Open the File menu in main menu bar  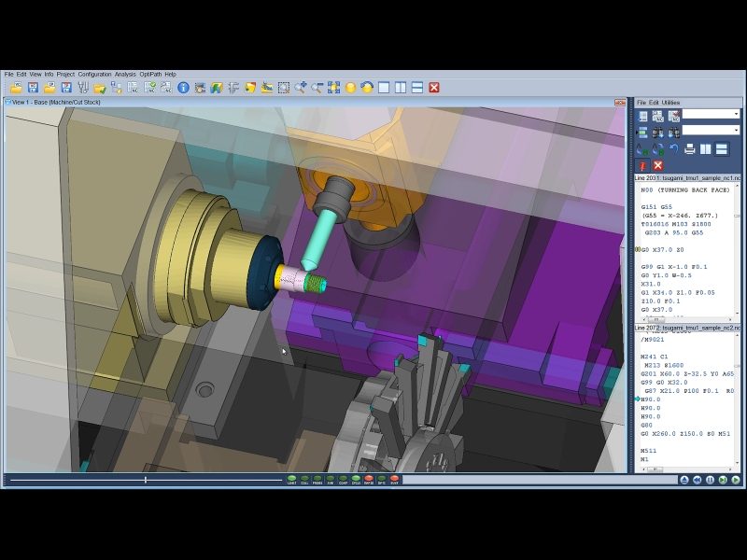coord(9,75)
